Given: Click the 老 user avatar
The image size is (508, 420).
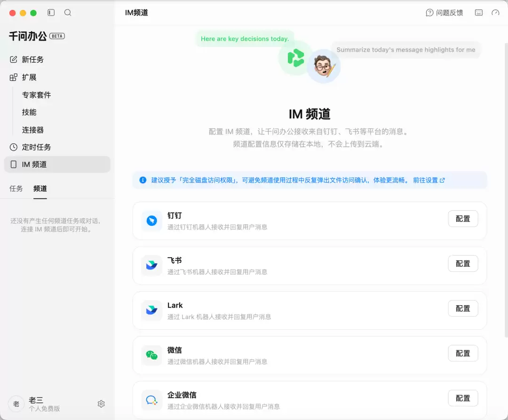Looking at the screenshot, I should coord(16,404).
